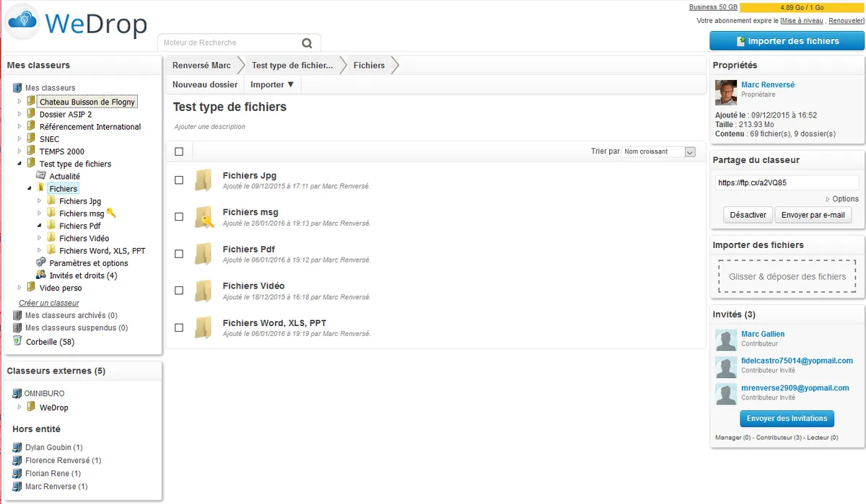Expand the Référencement International node
This screenshot has height=504, width=866.
point(20,126)
